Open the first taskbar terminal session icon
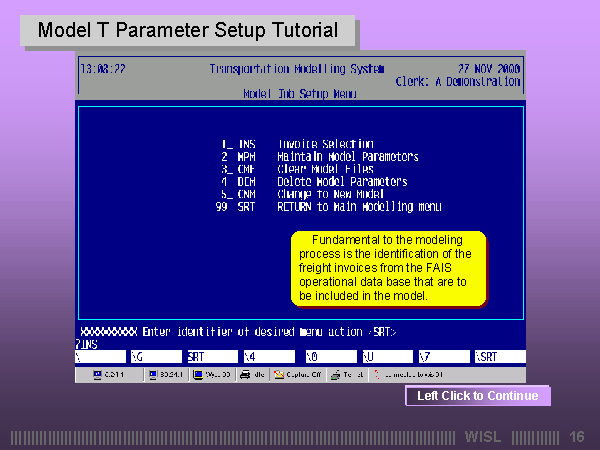The width and height of the screenshot is (600, 450). 109,375
